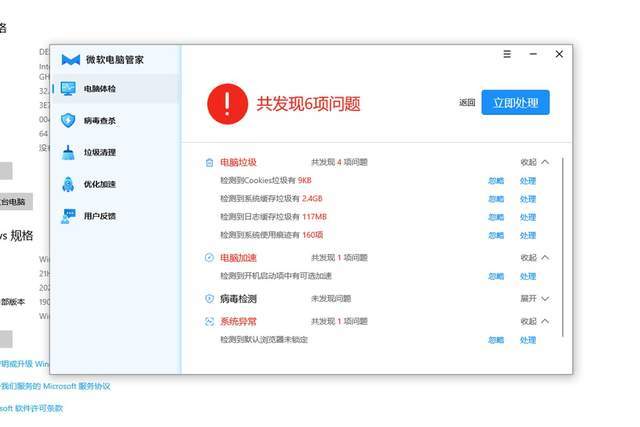Process the 默认浏览器未锁定 item
The width and height of the screenshot is (640, 427).
tap(528, 340)
